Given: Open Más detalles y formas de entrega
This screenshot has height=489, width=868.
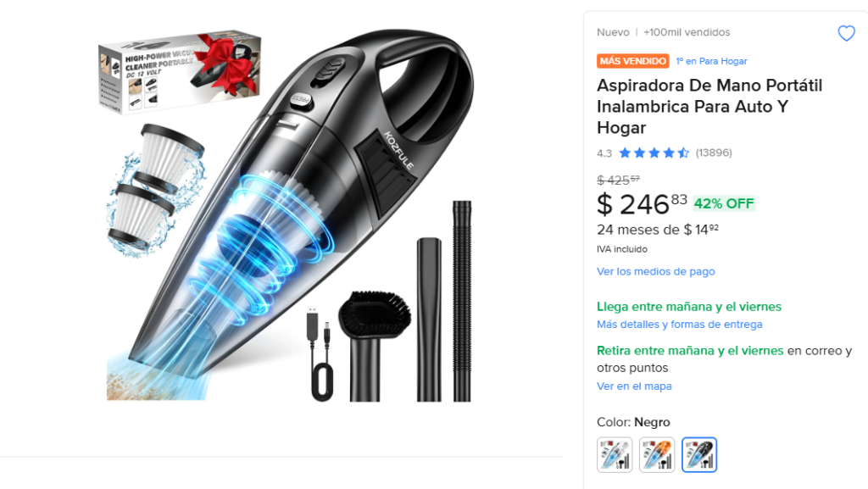Looking at the screenshot, I should (x=679, y=325).
